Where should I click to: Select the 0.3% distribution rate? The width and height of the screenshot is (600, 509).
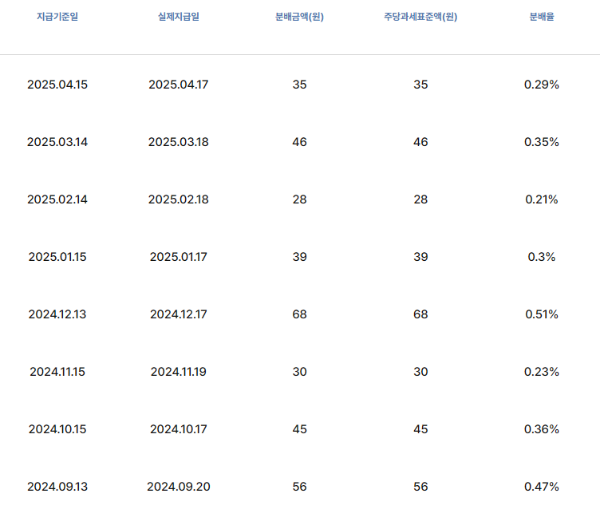click(542, 257)
